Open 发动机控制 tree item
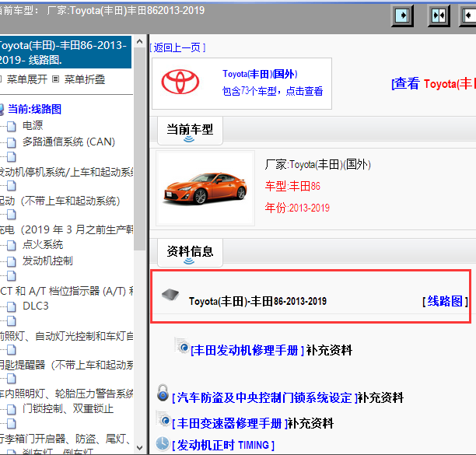The height and width of the screenshot is (455, 476). pos(47,261)
